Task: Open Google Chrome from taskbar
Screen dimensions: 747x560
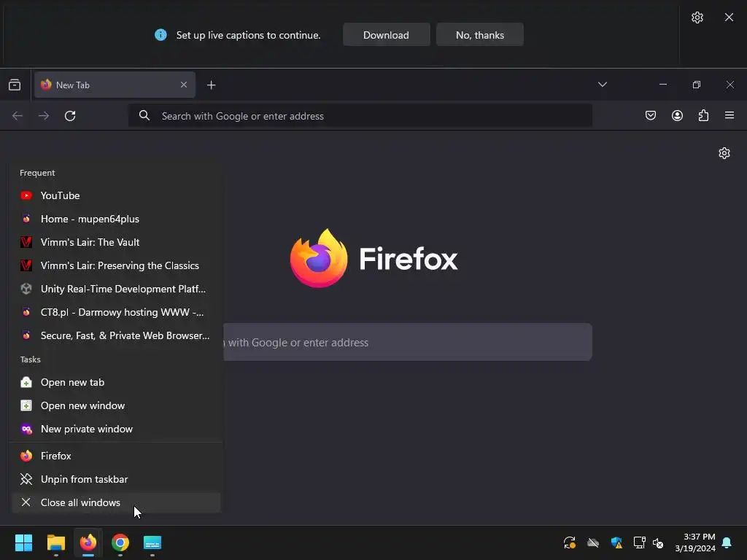Action: pos(120,542)
